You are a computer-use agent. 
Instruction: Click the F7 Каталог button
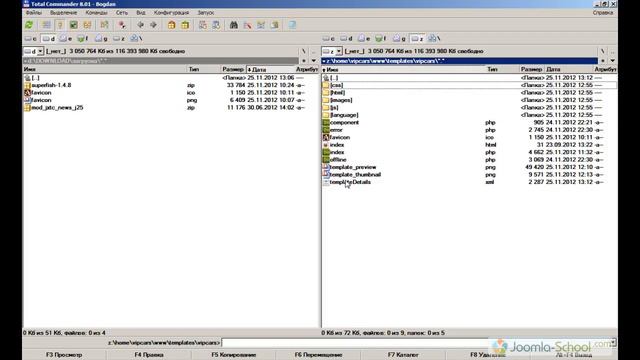403,355
